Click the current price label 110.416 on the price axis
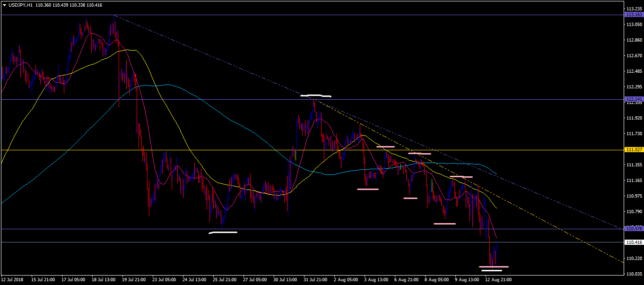 click(x=634, y=242)
